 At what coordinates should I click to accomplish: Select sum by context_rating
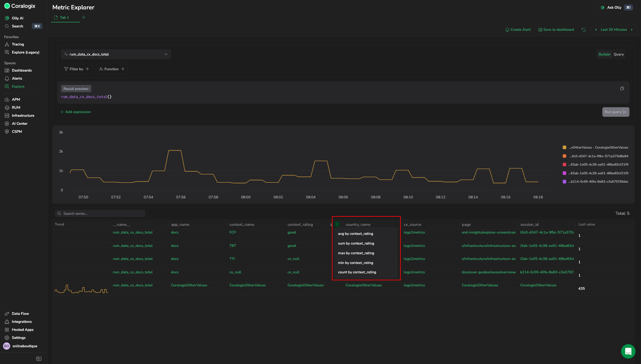356,243
